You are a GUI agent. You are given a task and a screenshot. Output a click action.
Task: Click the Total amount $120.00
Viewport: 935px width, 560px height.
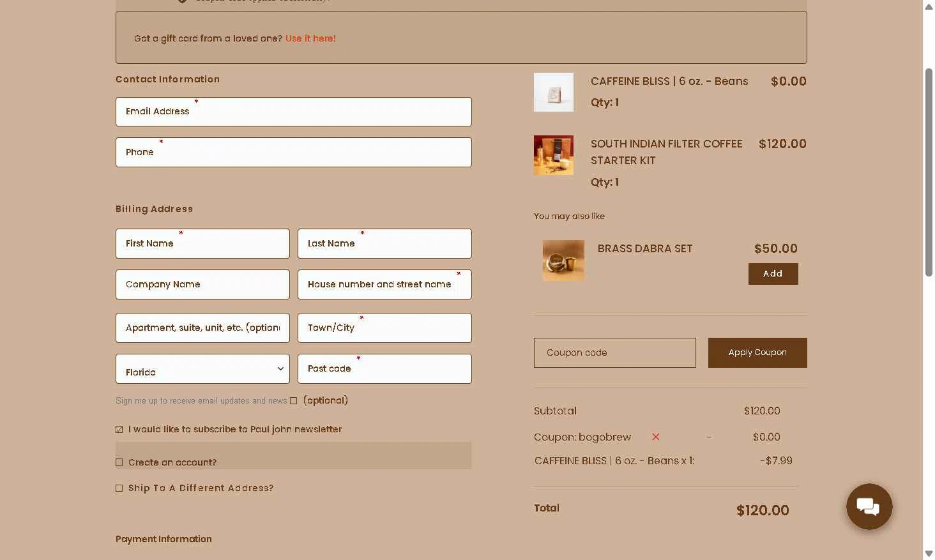[763, 510]
